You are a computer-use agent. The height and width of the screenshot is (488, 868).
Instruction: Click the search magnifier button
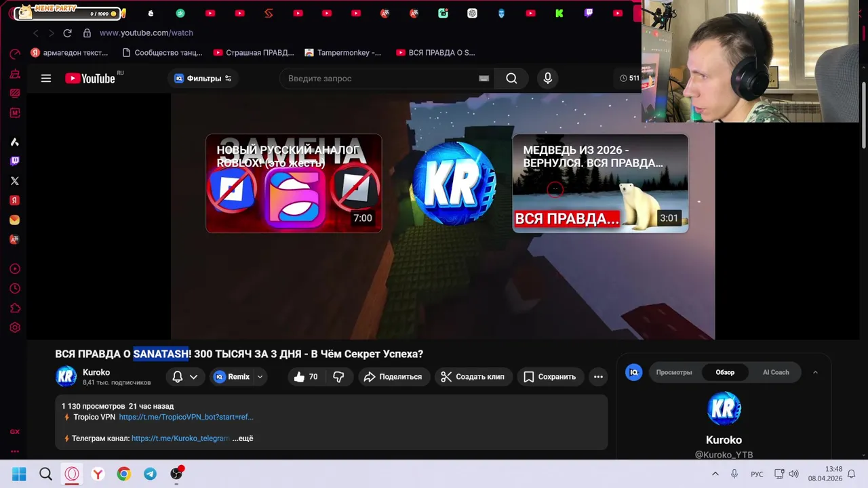pos(511,79)
